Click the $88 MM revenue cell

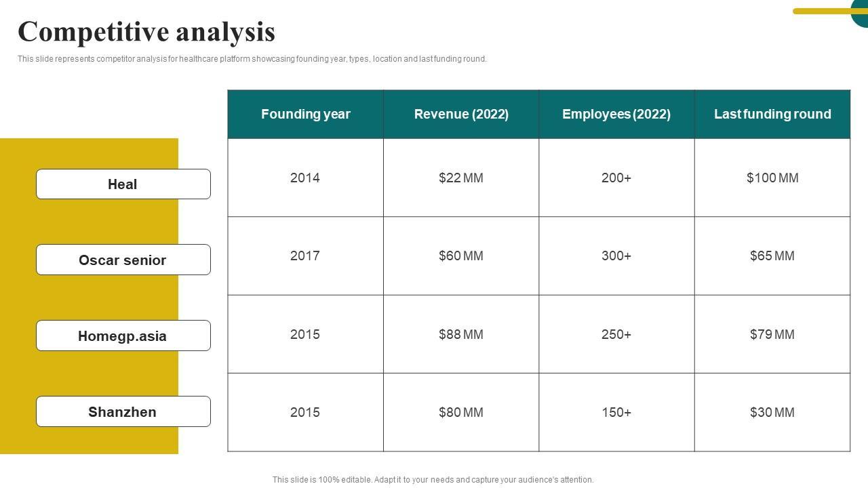tap(461, 334)
